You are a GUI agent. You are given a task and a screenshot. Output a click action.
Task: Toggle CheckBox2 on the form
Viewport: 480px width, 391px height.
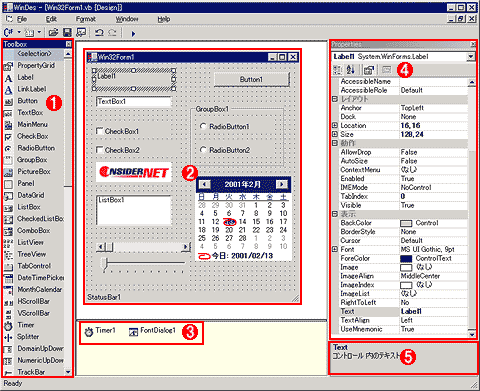(x=99, y=150)
